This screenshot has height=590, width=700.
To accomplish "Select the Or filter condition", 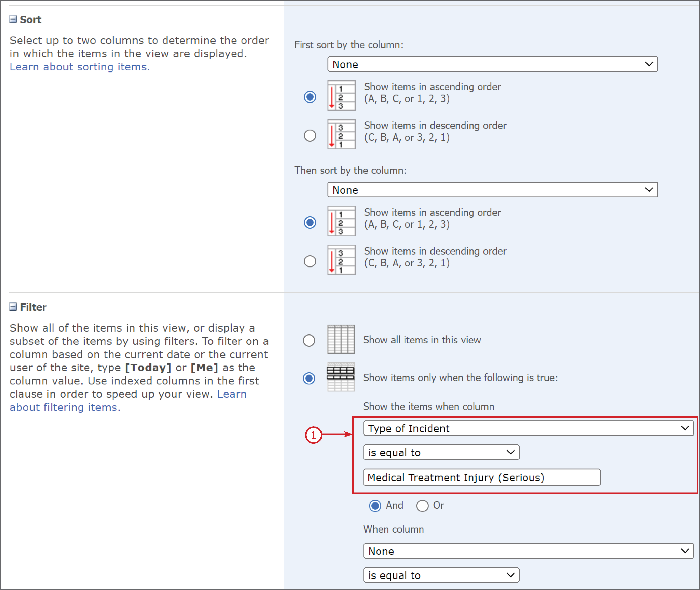I will pyautogui.click(x=422, y=505).
